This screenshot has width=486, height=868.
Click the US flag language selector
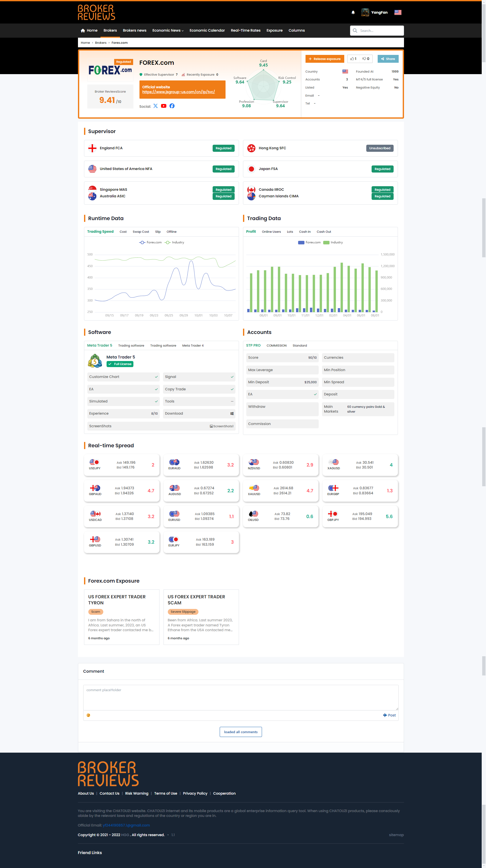(x=398, y=12)
